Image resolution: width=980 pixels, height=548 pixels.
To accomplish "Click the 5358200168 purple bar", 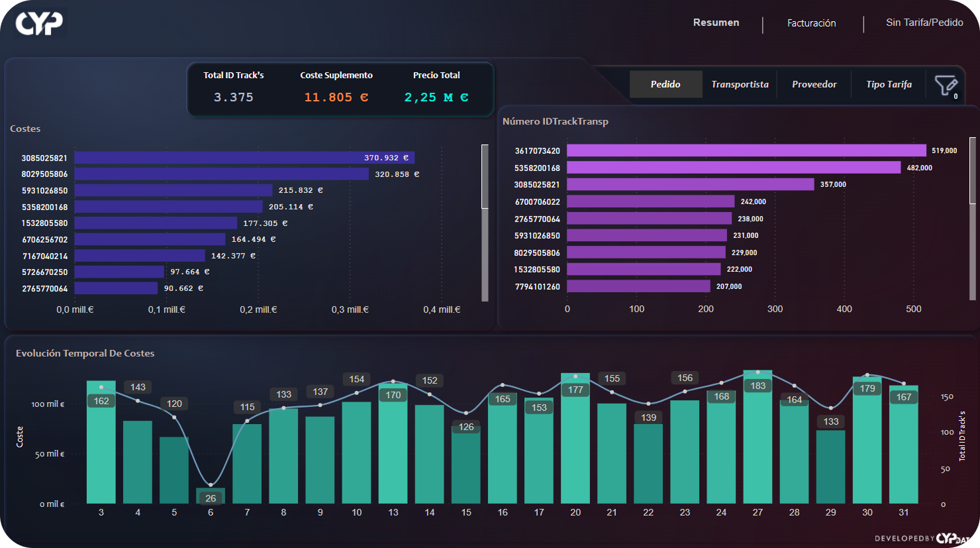I will click(733, 168).
